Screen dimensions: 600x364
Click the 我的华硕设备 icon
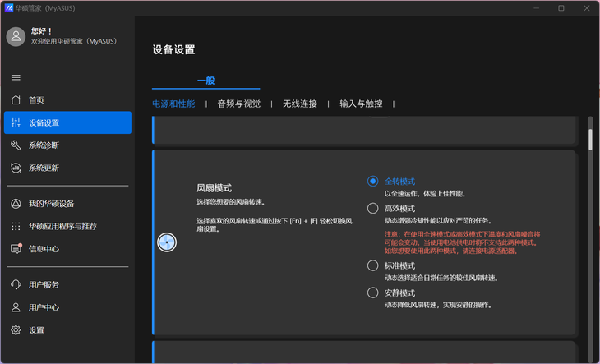(x=16, y=204)
